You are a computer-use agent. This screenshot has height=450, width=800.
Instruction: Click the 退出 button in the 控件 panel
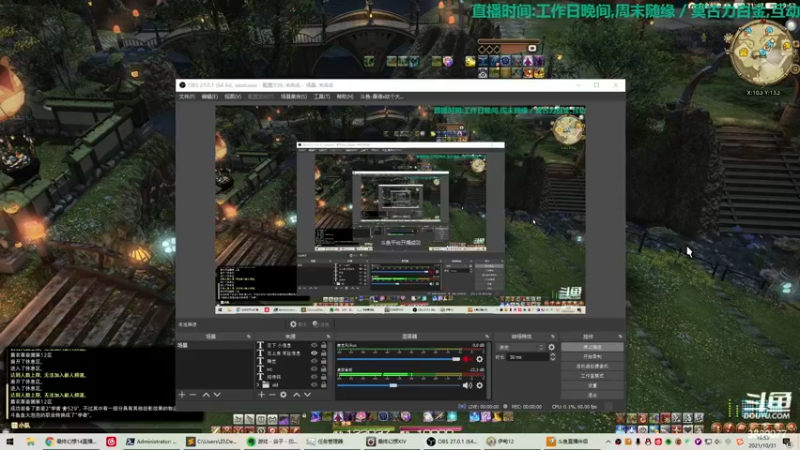(x=592, y=395)
